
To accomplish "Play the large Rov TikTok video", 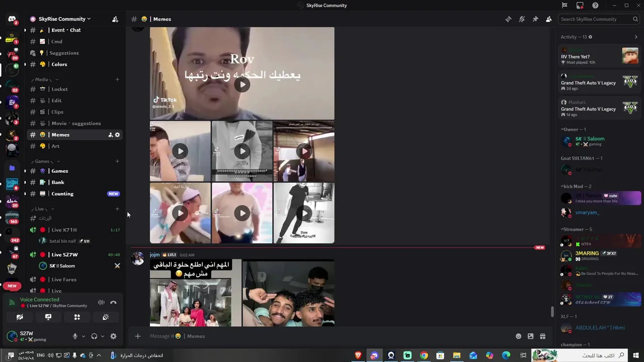I will click(x=242, y=84).
